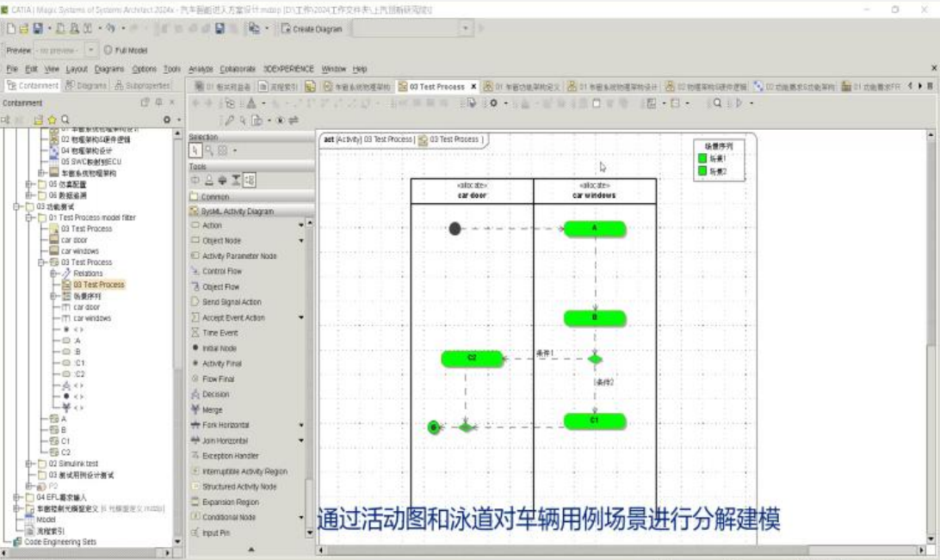
Task: Toggle the green 场景1 legend checkbox
Action: (702, 158)
